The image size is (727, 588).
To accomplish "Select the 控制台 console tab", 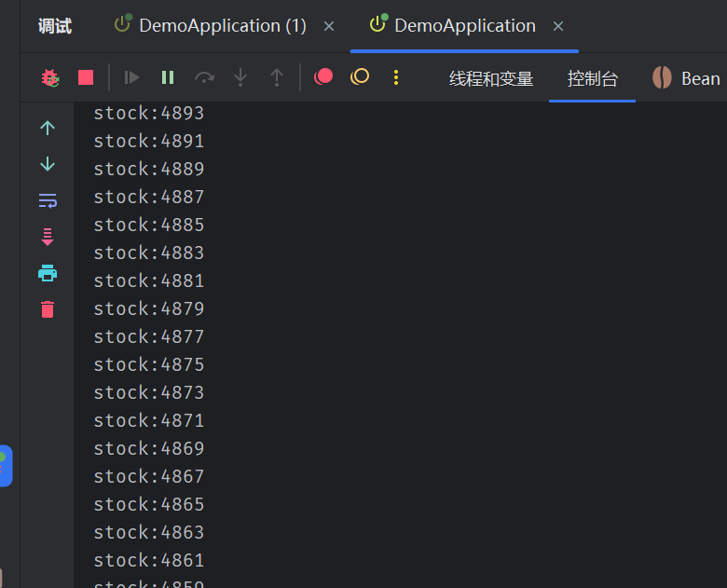I will 592,79.
